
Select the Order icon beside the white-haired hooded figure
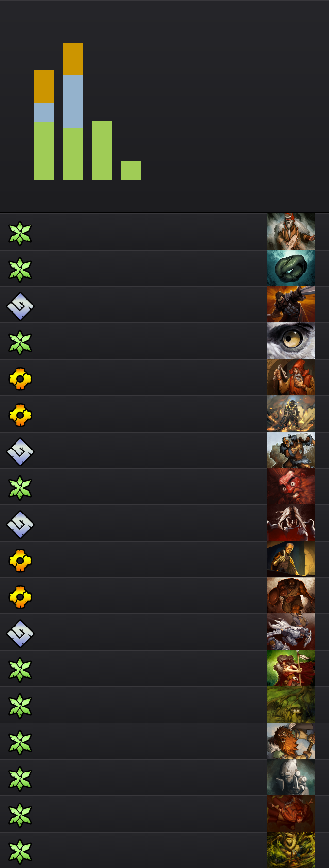20,524
